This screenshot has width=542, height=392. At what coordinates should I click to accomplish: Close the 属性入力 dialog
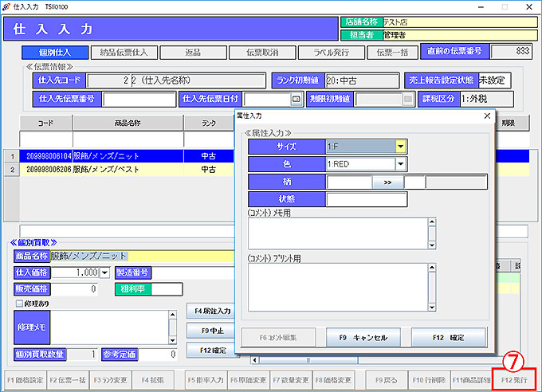point(487,116)
